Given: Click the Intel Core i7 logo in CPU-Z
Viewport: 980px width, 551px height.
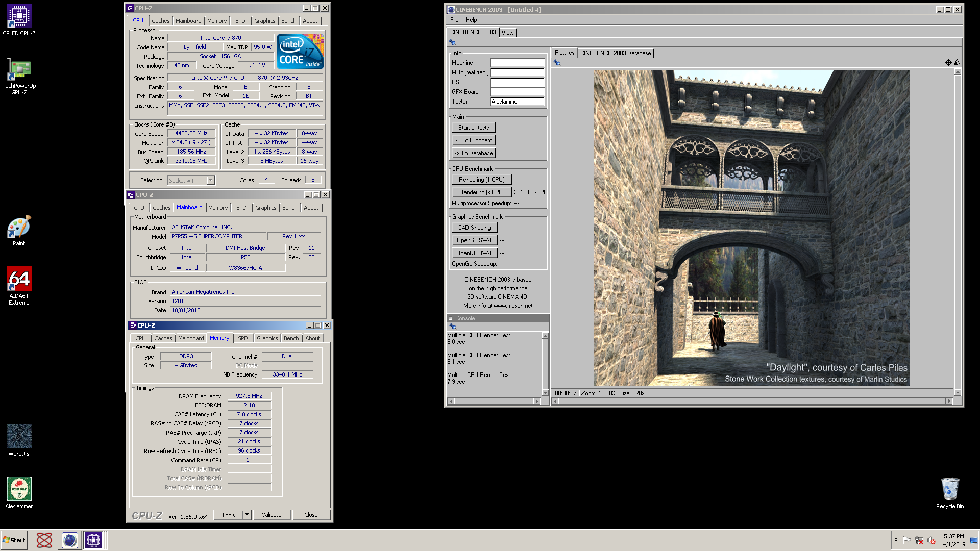Looking at the screenshot, I should tap(300, 52).
